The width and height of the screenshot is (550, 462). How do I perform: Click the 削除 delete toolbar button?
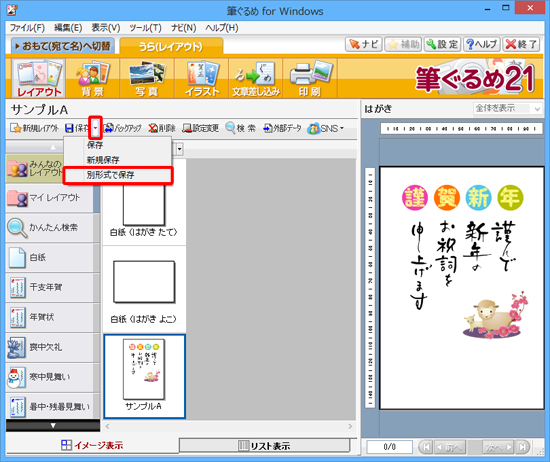(162, 128)
